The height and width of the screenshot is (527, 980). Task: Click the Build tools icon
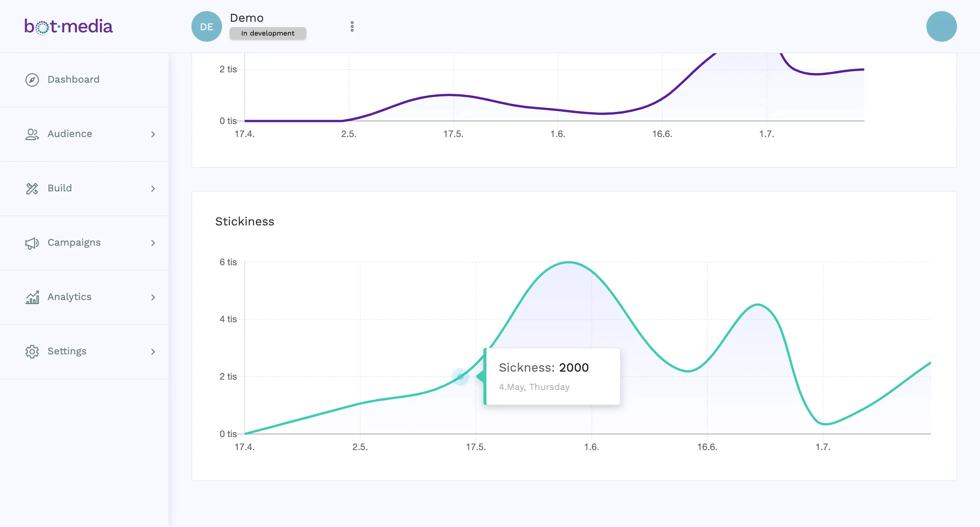(x=32, y=188)
